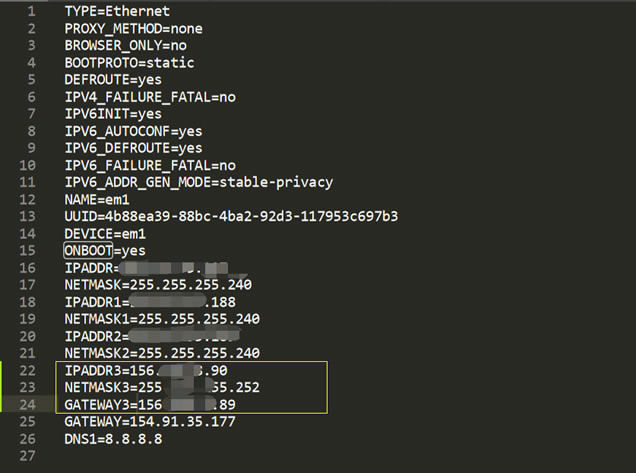This screenshot has height=473, width=636.
Task: Click the NAME=em1 line
Action: coord(97,200)
